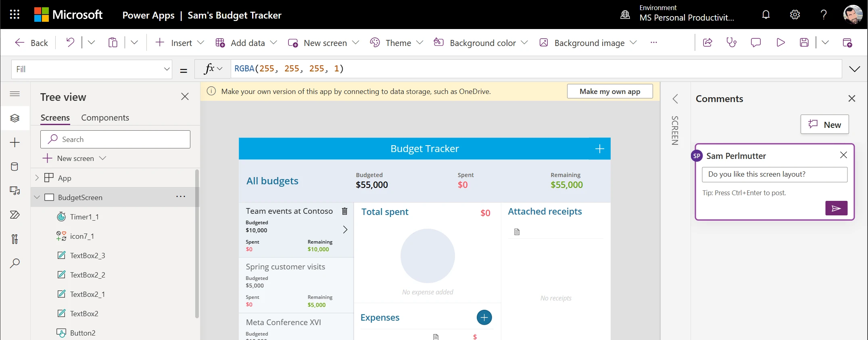Delete Team events budget with trash icon

[345, 211]
